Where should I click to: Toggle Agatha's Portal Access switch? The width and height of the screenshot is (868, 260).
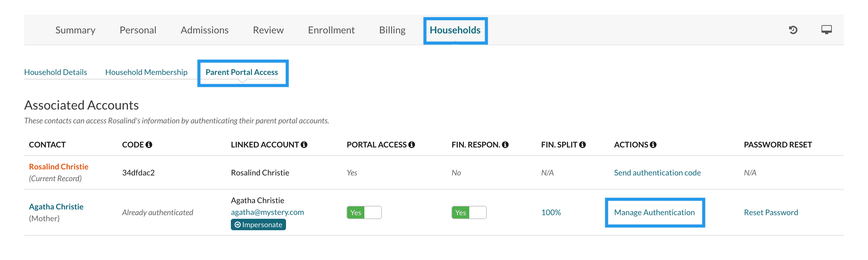[364, 212]
